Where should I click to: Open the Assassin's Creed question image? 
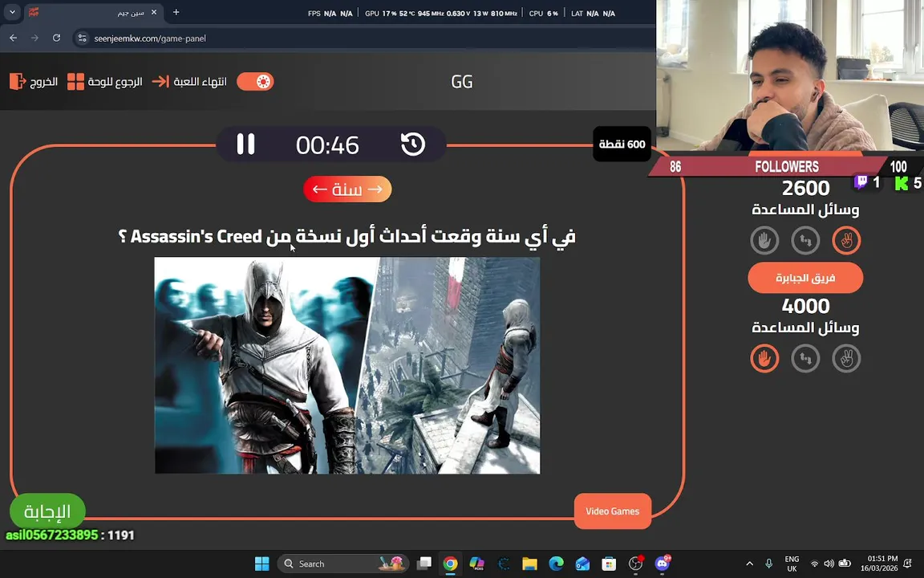pyautogui.click(x=347, y=365)
